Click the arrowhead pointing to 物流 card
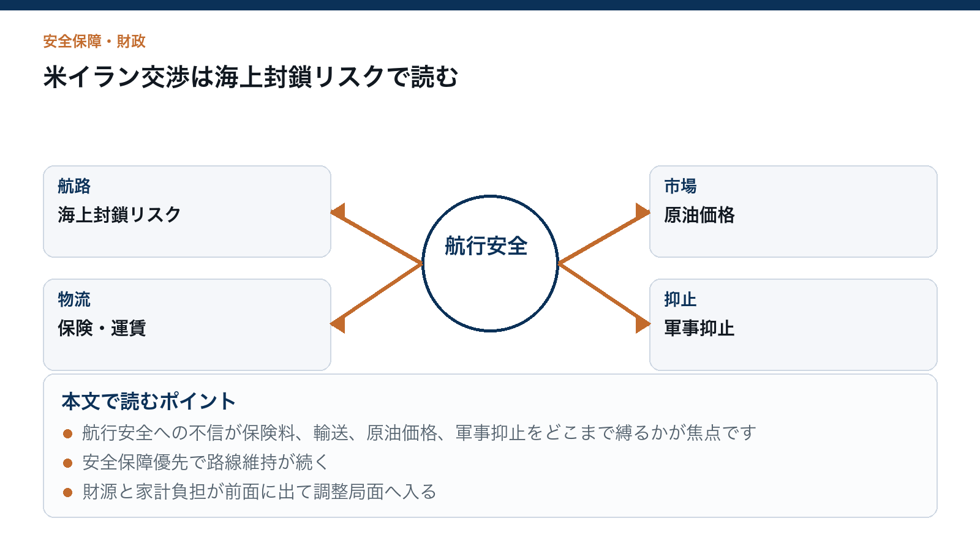The width and height of the screenshot is (980, 551). [338, 324]
